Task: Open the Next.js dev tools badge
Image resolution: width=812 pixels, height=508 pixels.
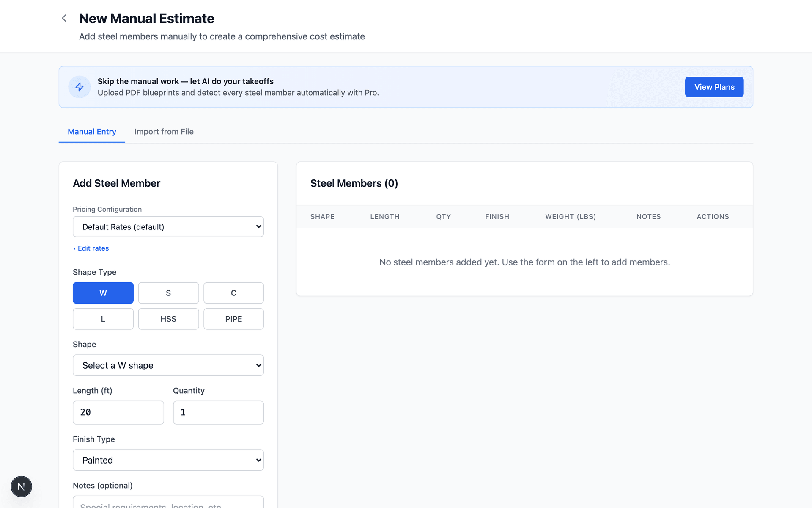Action: pyautogui.click(x=21, y=486)
